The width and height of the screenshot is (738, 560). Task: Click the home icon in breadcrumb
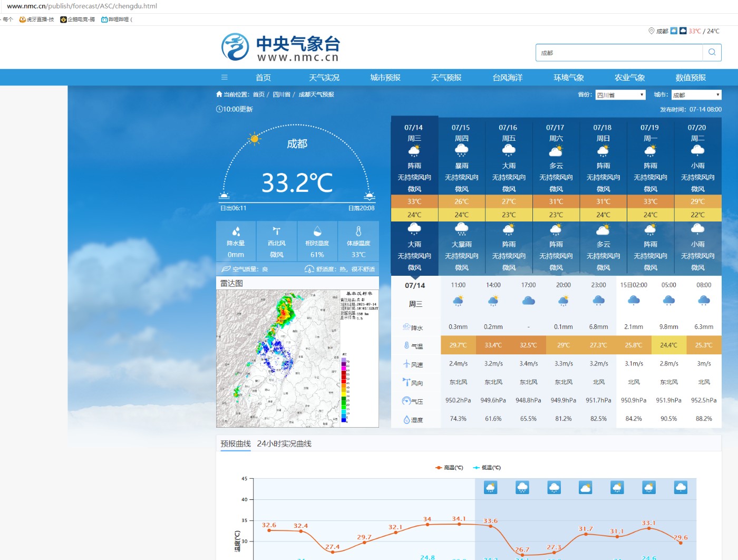[x=219, y=94]
